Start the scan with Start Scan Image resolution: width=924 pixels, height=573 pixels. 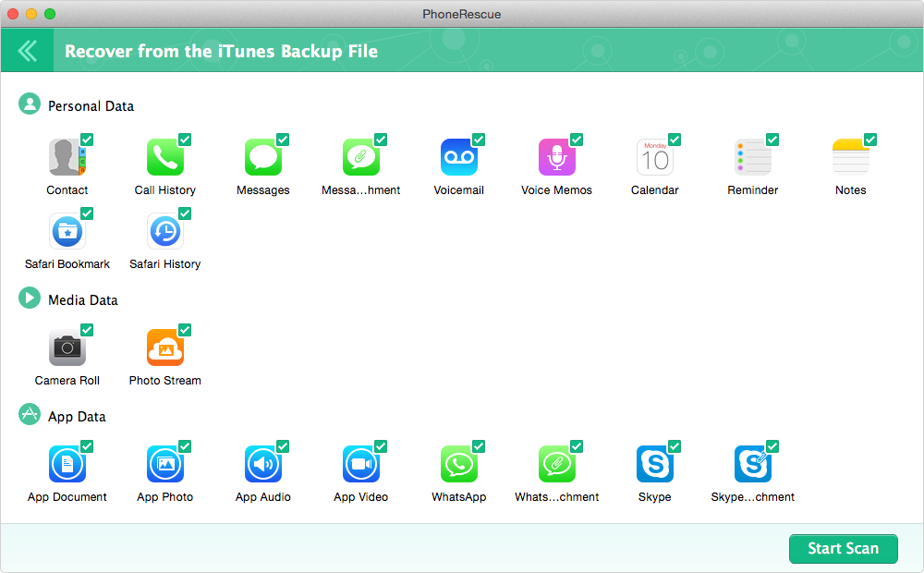pyautogui.click(x=844, y=549)
